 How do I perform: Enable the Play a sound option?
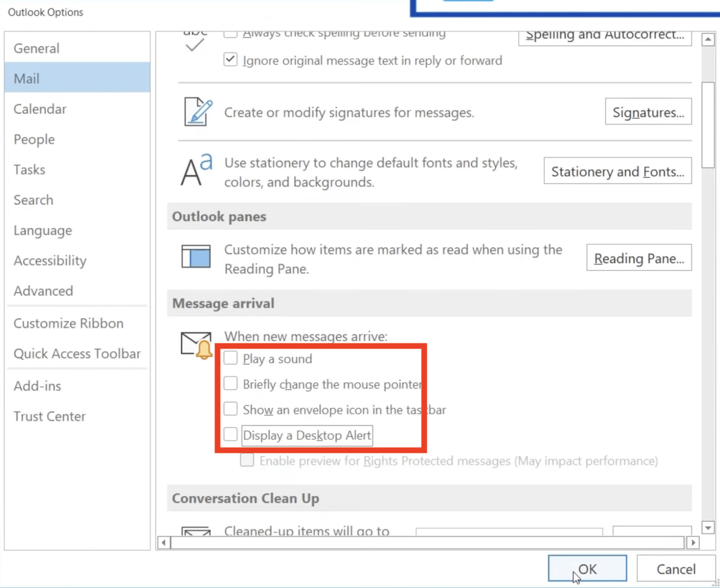click(230, 358)
